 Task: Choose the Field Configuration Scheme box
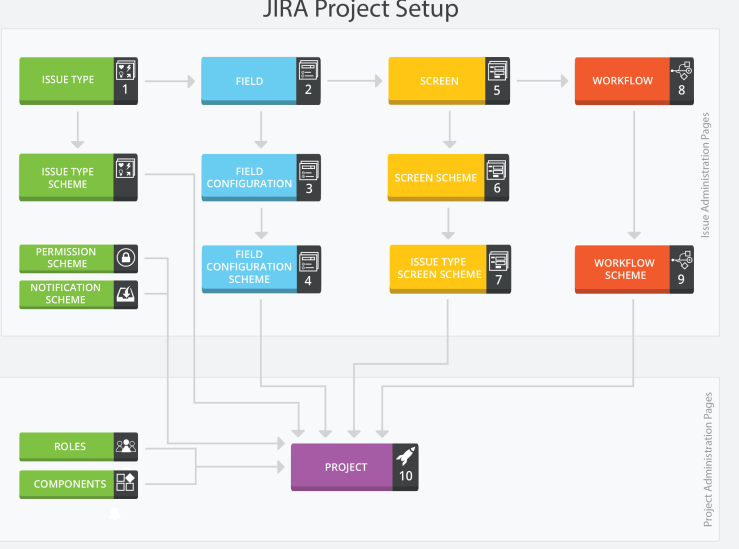pyautogui.click(x=249, y=268)
